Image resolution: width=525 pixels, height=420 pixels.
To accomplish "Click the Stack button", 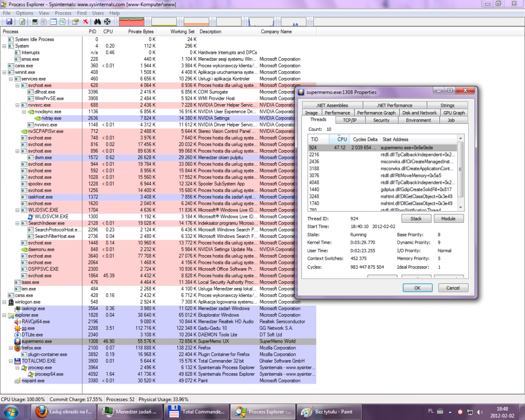I will [416, 218].
